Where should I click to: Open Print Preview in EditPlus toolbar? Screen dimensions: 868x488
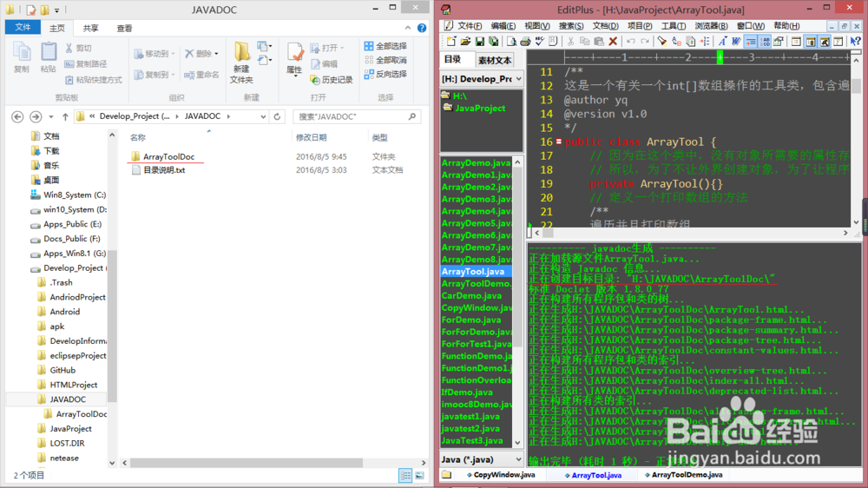tap(512, 42)
